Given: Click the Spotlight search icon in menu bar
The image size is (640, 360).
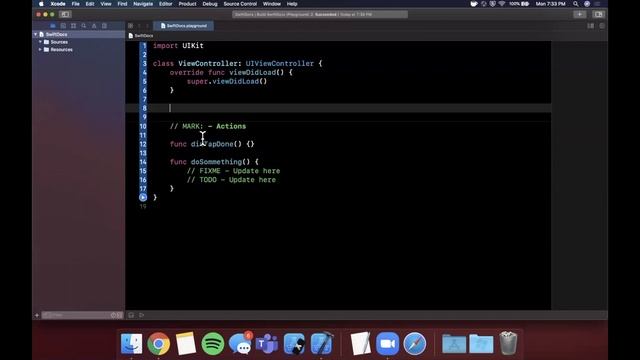Looking at the screenshot, I should tap(576, 4).
